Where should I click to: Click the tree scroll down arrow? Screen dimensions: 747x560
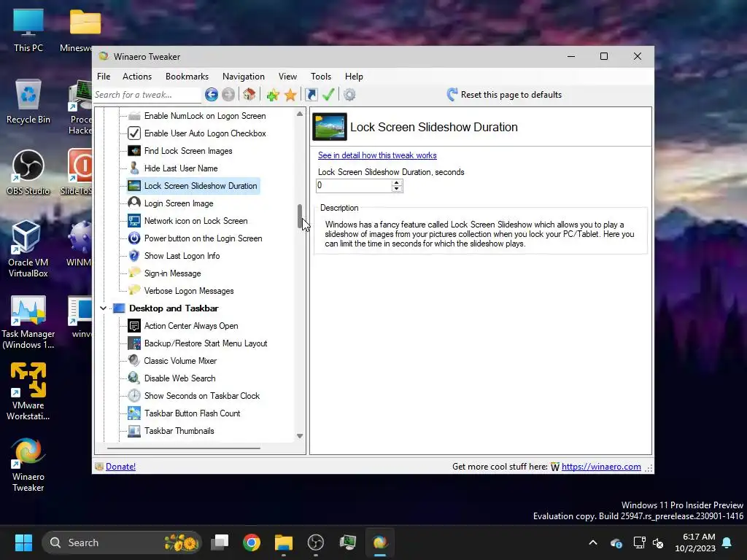[x=300, y=436]
